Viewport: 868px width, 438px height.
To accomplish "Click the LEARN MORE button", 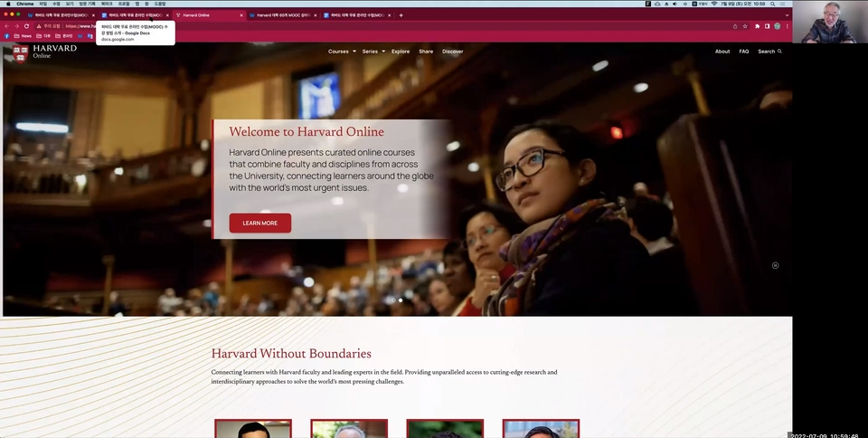I will [260, 224].
